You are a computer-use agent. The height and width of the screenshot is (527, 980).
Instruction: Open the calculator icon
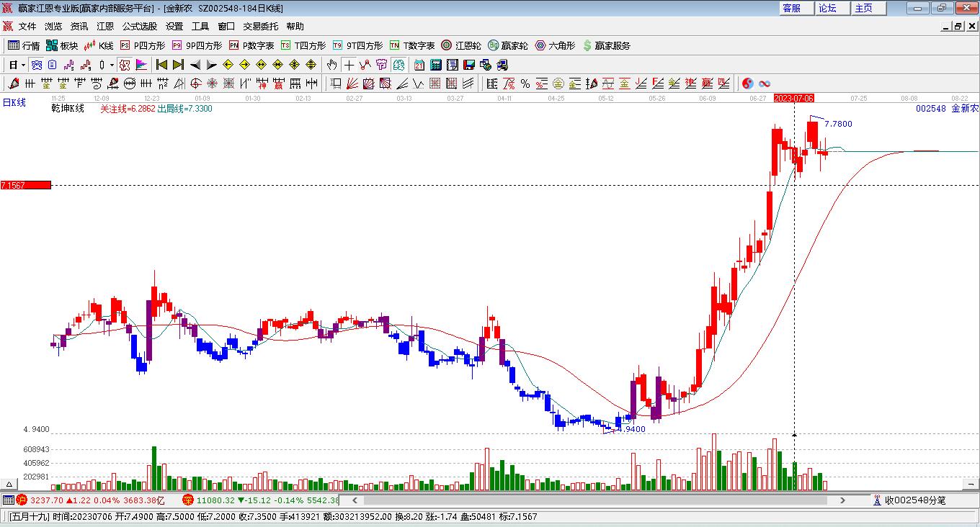pyautogui.click(x=435, y=65)
